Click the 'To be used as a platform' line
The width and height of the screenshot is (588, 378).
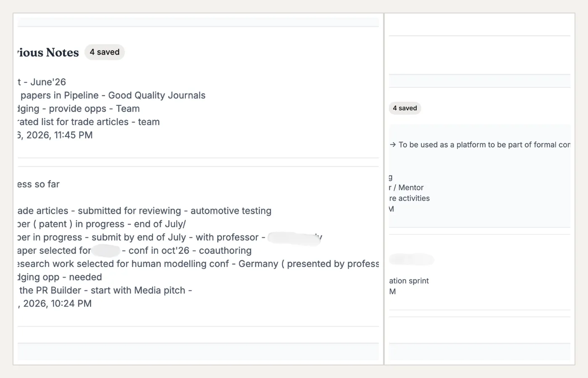480,145
